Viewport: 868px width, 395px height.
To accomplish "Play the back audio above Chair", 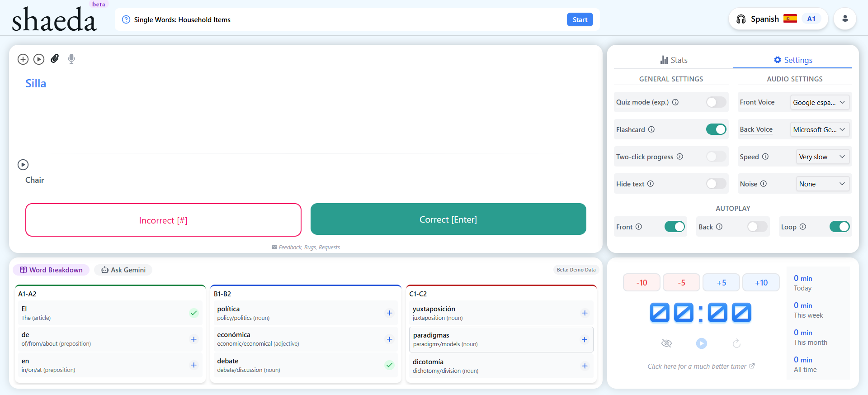I will click(23, 165).
